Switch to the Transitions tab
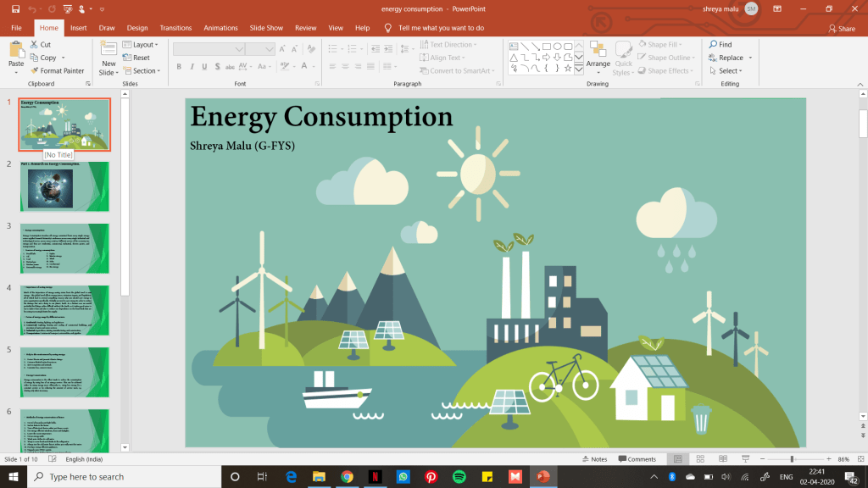Viewport: 868px width, 488px height. [x=175, y=28]
